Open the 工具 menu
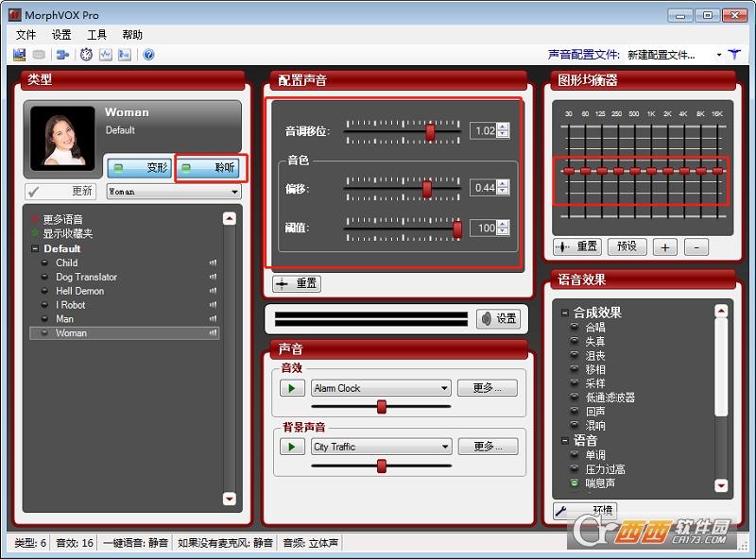756x559 pixels. click(96, 35)
